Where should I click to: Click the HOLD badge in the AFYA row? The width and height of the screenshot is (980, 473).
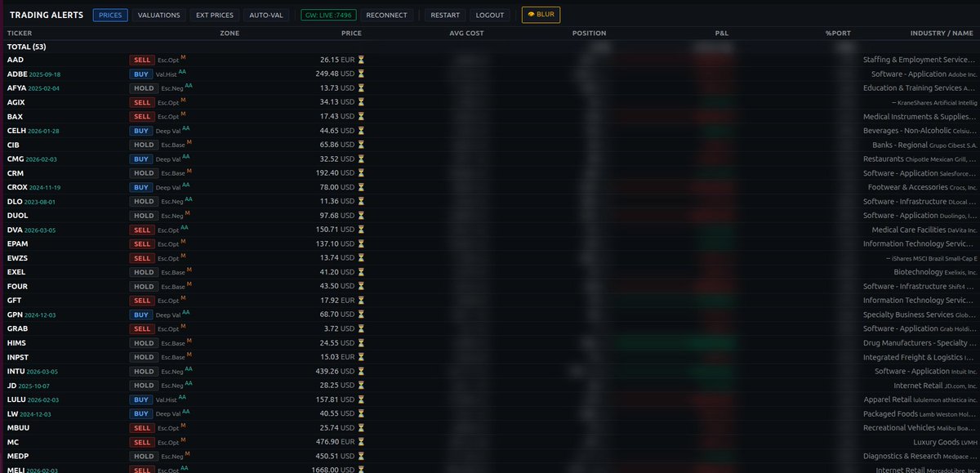tap(144, 88)
